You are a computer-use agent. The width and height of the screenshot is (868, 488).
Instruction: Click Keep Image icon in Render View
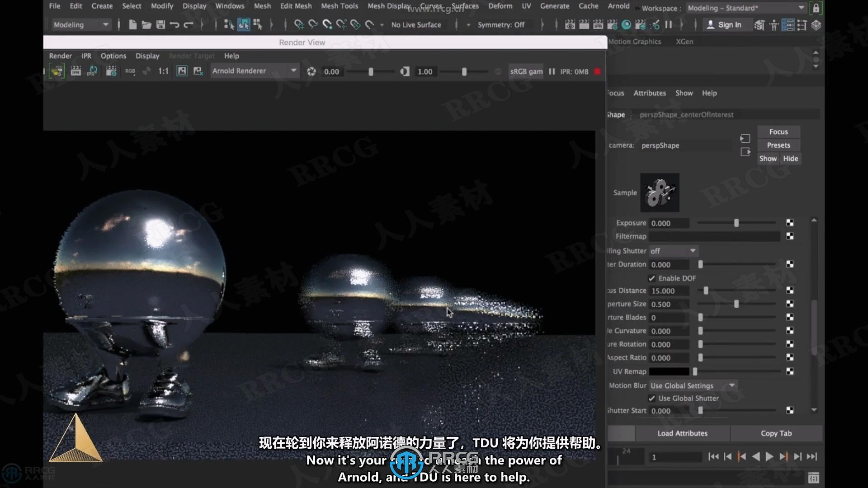point(182,71)
